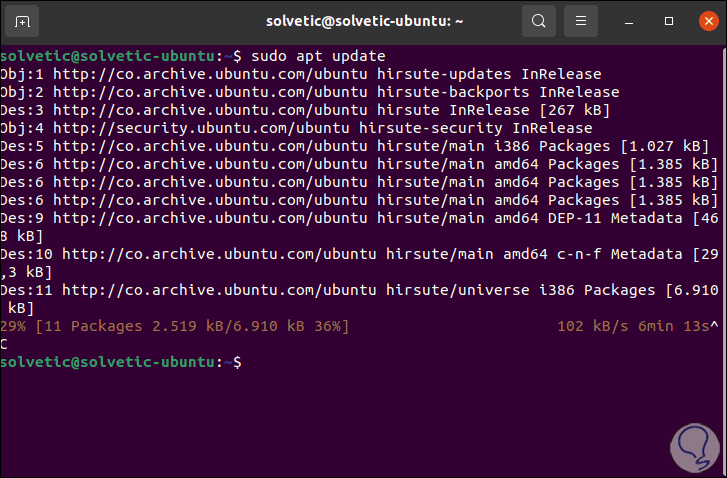Click the window title solvetic@solvetic-ubuntu: ~
Viewport: 727px width, 478px height.
click(364, 21)
